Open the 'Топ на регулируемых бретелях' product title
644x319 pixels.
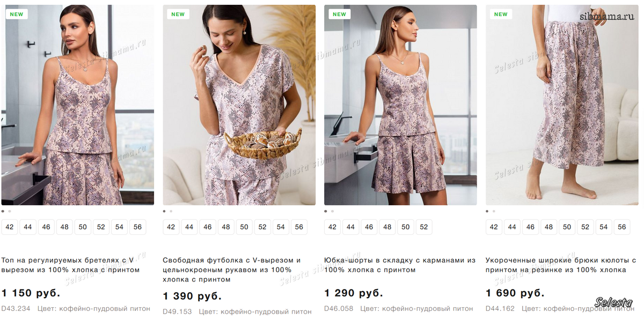[70, 265]
